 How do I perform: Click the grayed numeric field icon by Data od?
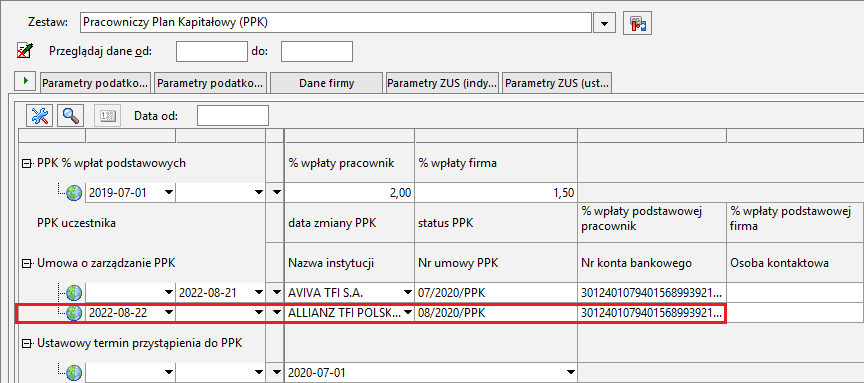106,116
